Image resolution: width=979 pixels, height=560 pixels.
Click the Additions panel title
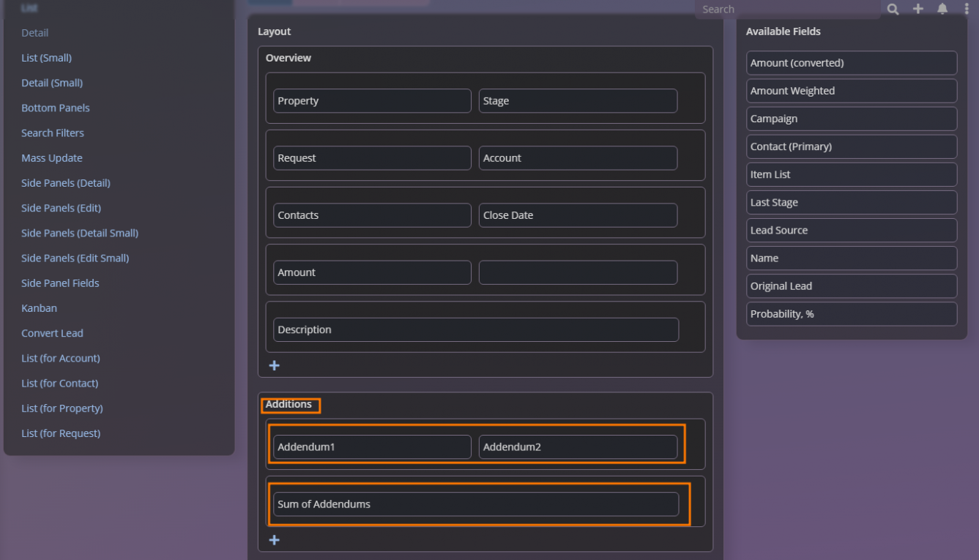289,404
